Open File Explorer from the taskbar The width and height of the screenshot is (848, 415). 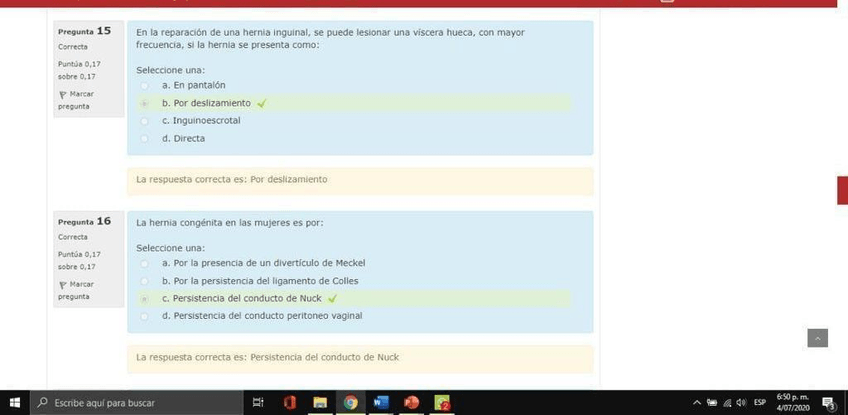pyautogui.click(x=320, y=403)
